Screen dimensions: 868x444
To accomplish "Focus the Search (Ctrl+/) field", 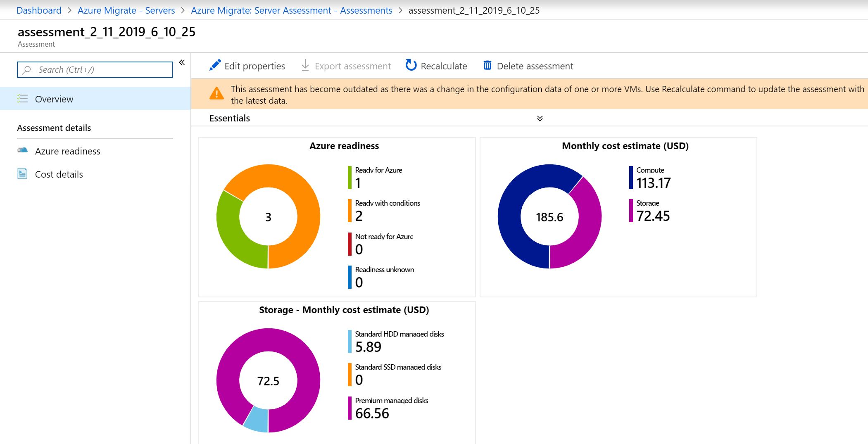I will pyautogui.click(x=95, y=70).
